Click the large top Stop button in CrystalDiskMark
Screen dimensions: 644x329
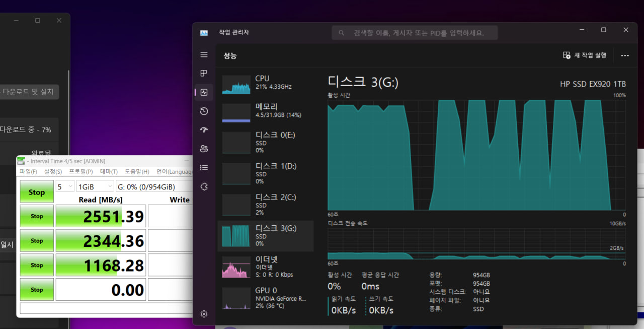click(x=37, y=192)
